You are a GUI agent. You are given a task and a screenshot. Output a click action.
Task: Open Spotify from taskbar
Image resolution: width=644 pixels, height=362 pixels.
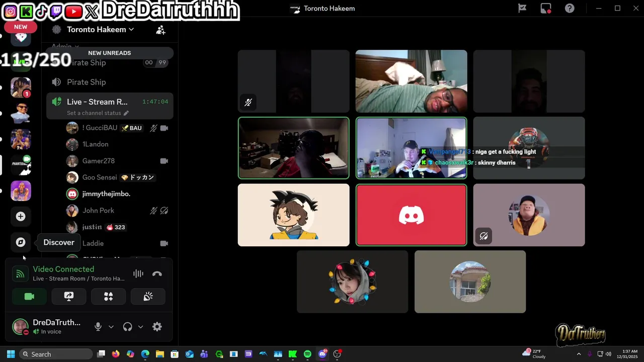[x=307, y=354]
